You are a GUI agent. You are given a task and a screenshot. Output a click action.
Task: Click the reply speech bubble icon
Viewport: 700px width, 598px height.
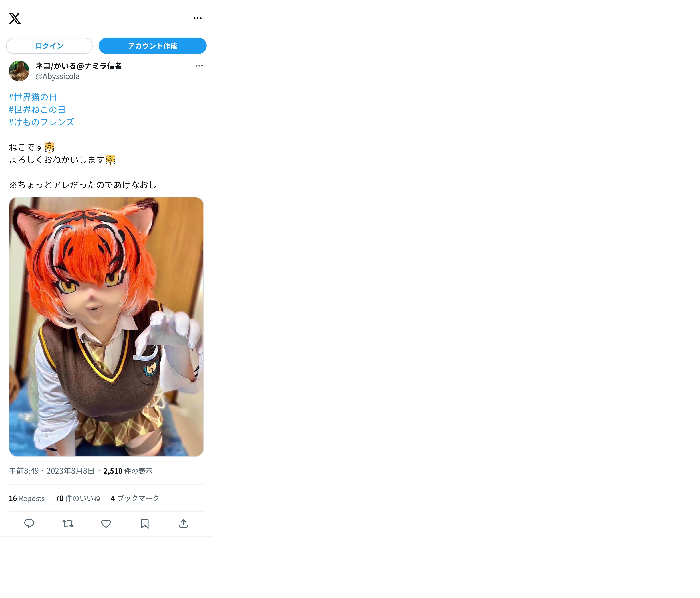(29, 523)
